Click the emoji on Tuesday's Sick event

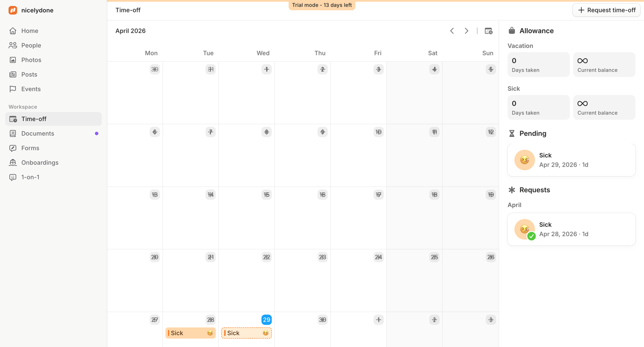(x=210, y=333)
